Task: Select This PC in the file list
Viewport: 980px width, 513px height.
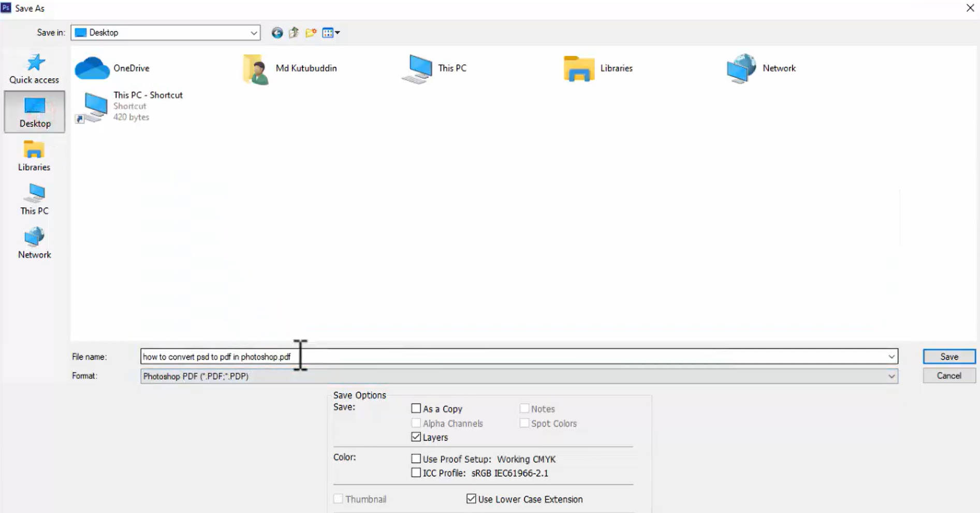Action: [x=435, y=68]
